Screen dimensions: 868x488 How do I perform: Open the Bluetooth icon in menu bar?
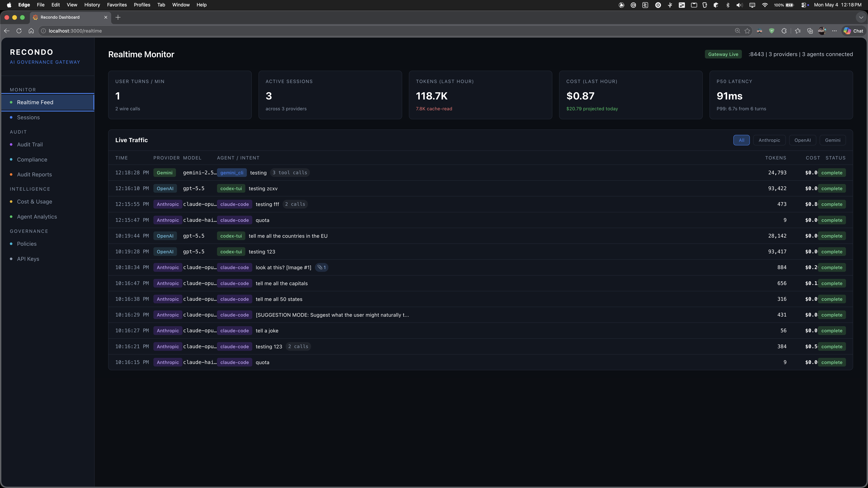[x=728, y=5]
